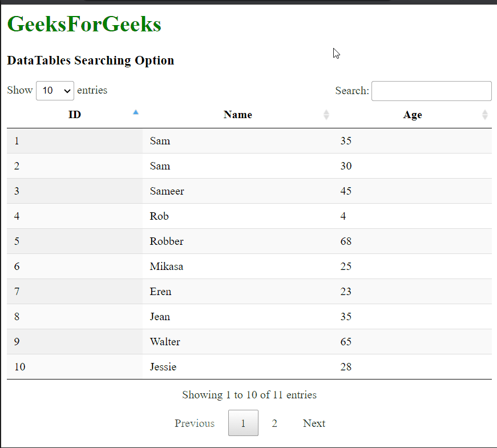Click the ID column ascending sort arrow

click(x=136, y=112)
